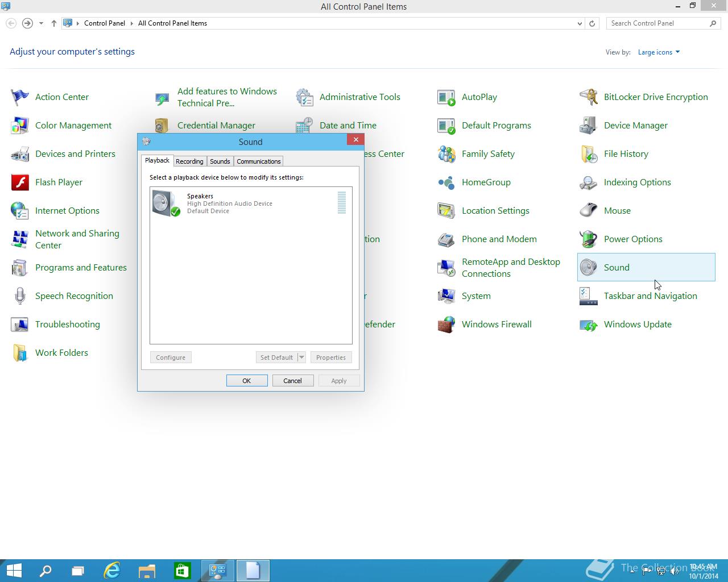Open BitLocker Drive Encryption icon
Screen dimensions: 728x582
(589, 97)
